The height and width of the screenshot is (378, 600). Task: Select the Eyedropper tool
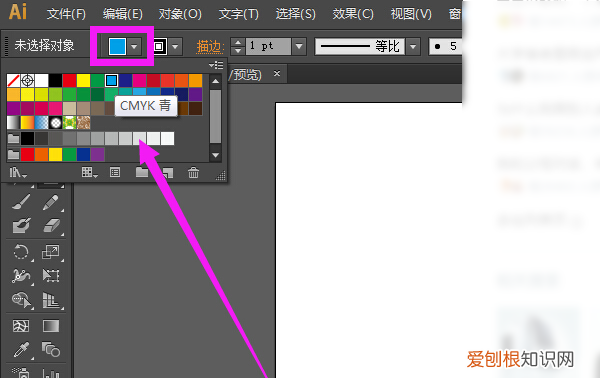[x=21, y=349]
